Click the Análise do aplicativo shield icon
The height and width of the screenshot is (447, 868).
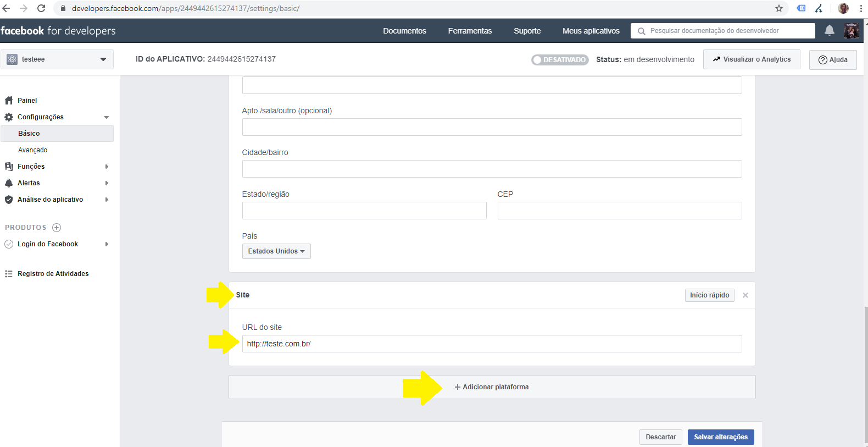[x=9, y=200]
